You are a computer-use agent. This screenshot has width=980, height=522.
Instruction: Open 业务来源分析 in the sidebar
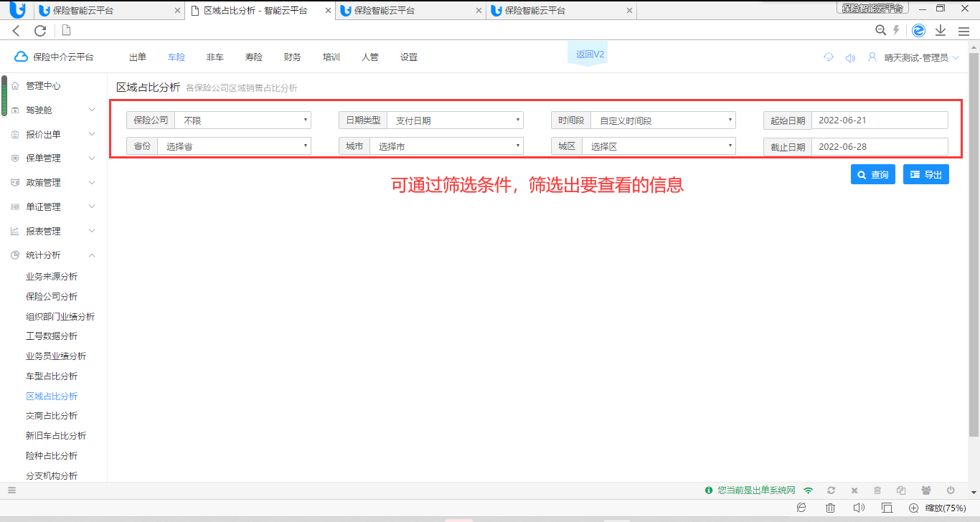pyautogui.click(x=52, y=276)
